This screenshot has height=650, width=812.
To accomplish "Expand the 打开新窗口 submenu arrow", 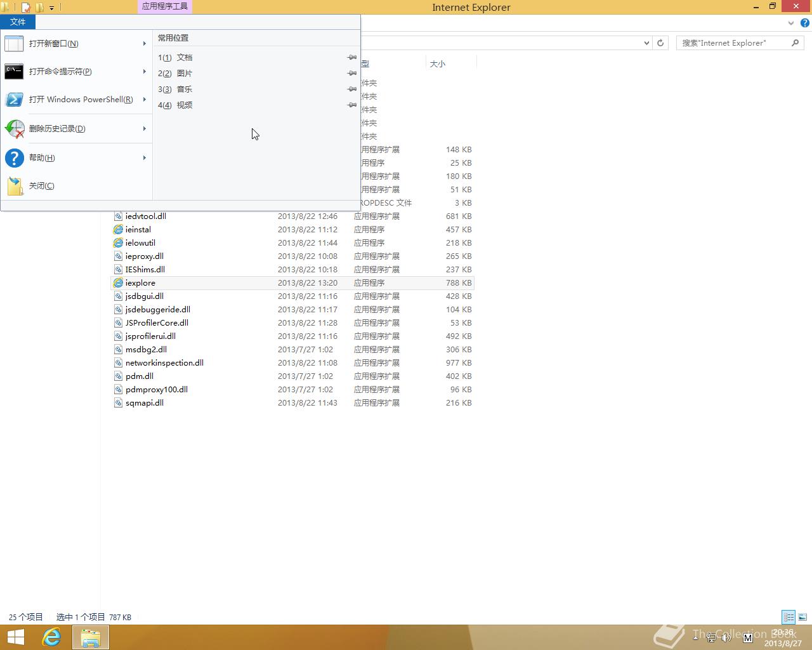I will 145,44.
